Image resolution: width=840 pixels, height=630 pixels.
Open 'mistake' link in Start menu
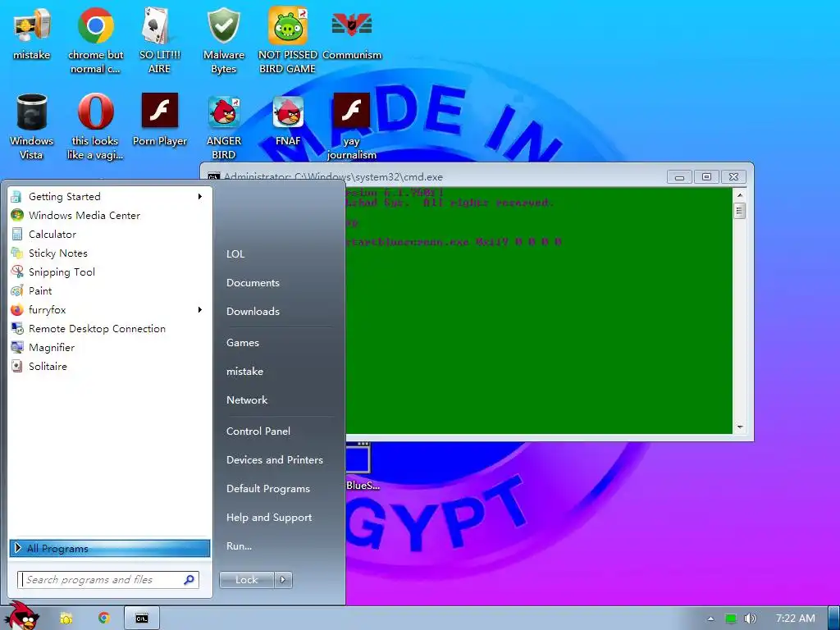(x=244, y=372)
